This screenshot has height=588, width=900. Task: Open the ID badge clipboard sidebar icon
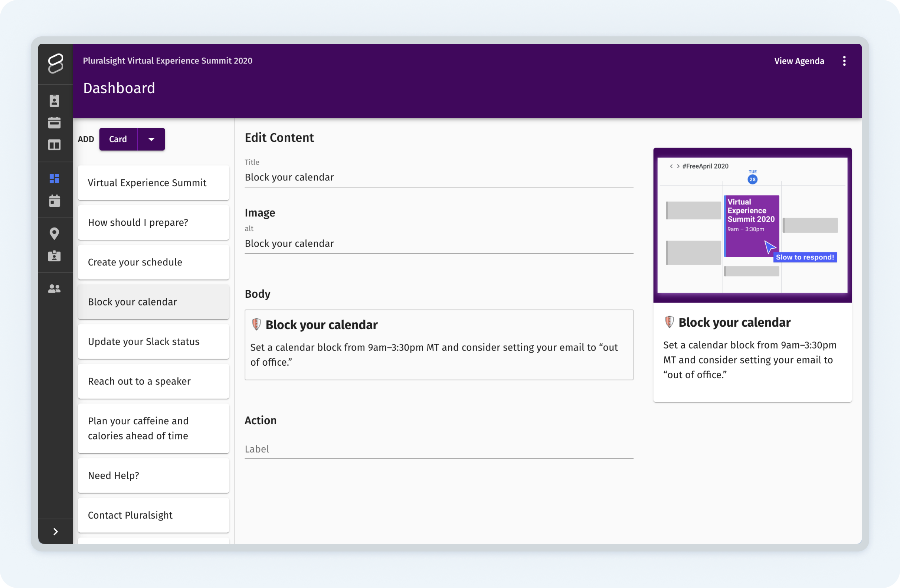[x=55, y=256]
